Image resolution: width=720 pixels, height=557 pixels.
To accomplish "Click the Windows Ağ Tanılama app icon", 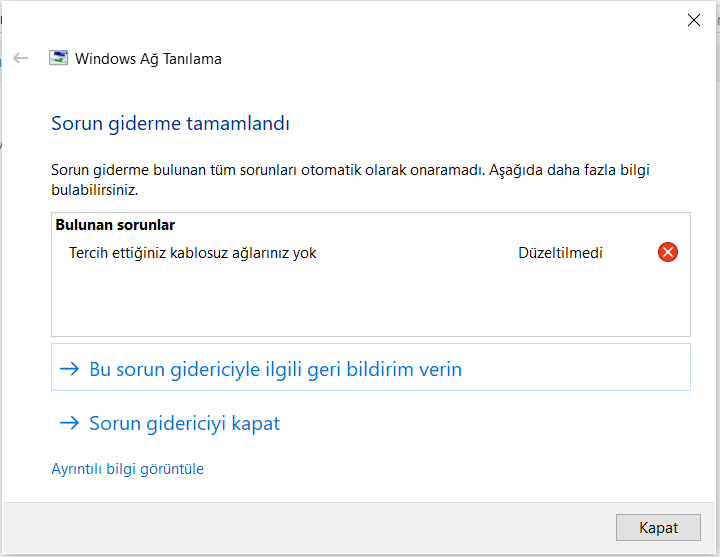I will (x=58, y=58).
